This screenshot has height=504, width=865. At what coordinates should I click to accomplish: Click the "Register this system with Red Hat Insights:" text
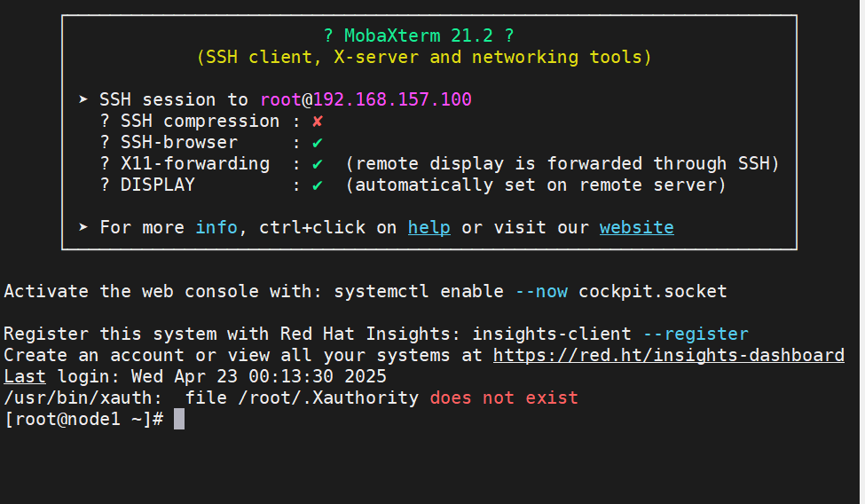(232, 334)
